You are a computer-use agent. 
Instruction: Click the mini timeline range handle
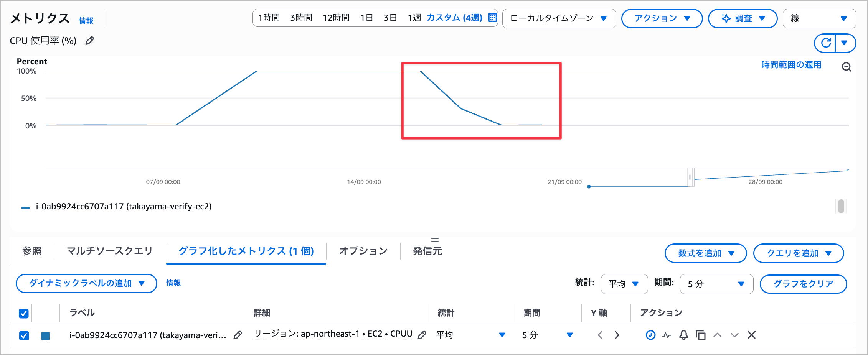click(691, 177)
